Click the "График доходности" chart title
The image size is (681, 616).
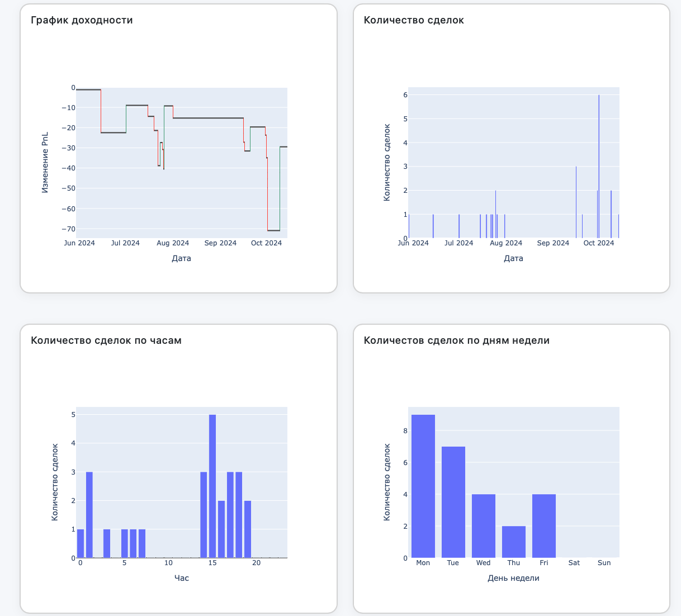(82, 20)
